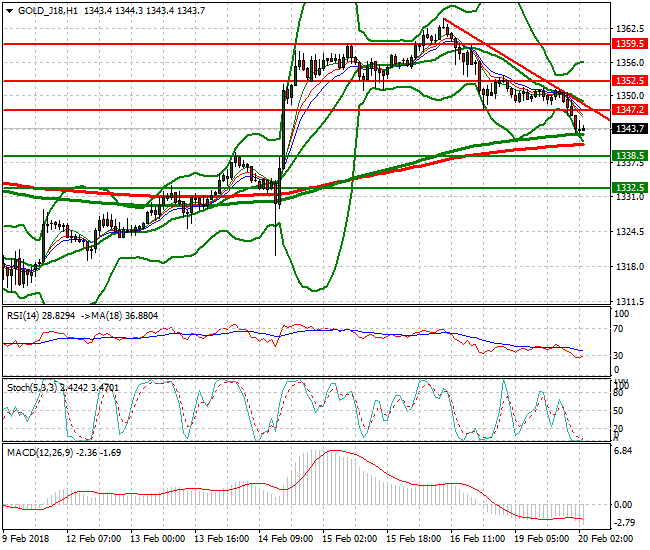The width and height of the screenshot is (650, 550).
Task: Select the 9 Feb 2018 date label
Action: pyautogui.click(x=25, y=539)
